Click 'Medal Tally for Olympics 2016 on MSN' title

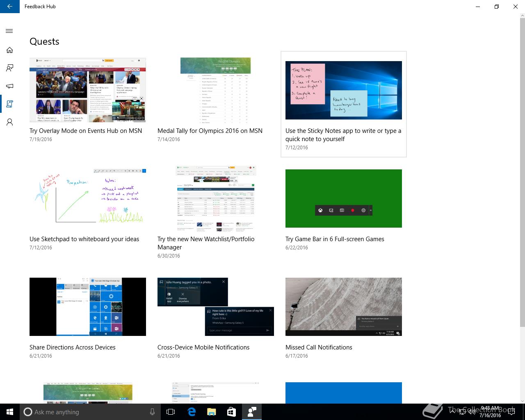210,131
